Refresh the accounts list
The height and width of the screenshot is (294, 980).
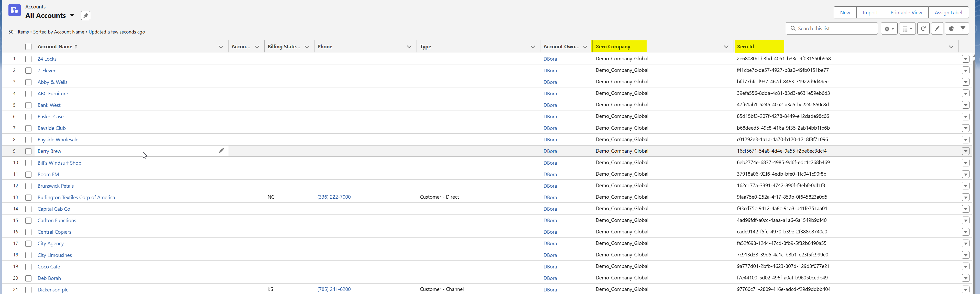[923, 29]
